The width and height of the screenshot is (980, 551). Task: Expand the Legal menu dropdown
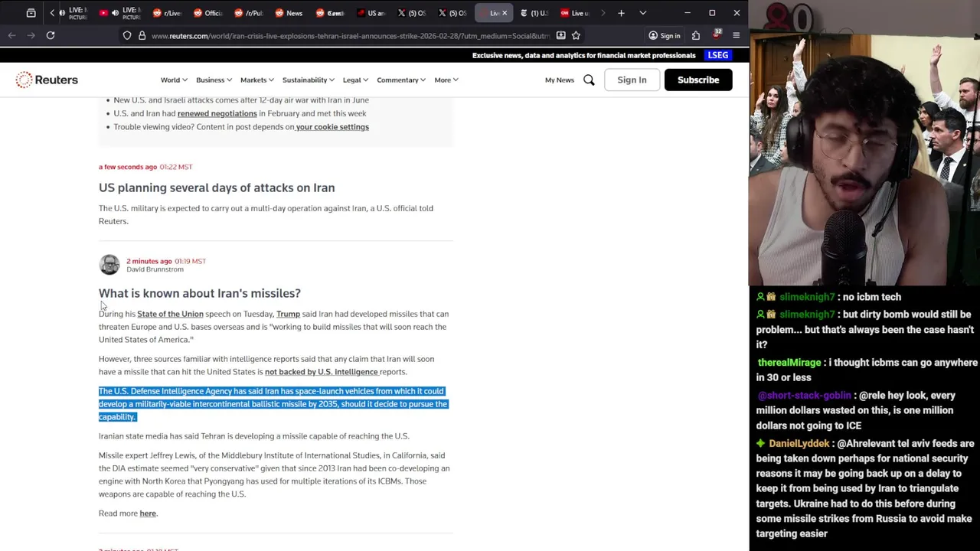coord(355,80)
